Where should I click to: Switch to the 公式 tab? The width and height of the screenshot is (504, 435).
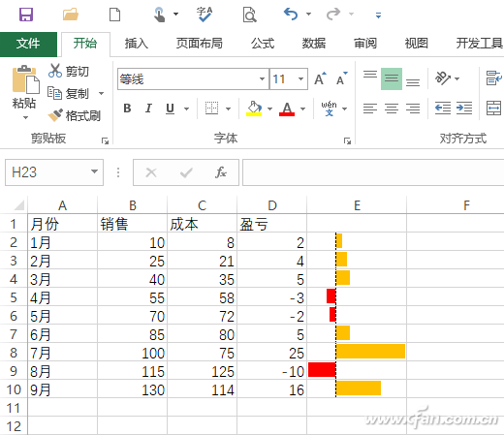(x=263, y=44)
